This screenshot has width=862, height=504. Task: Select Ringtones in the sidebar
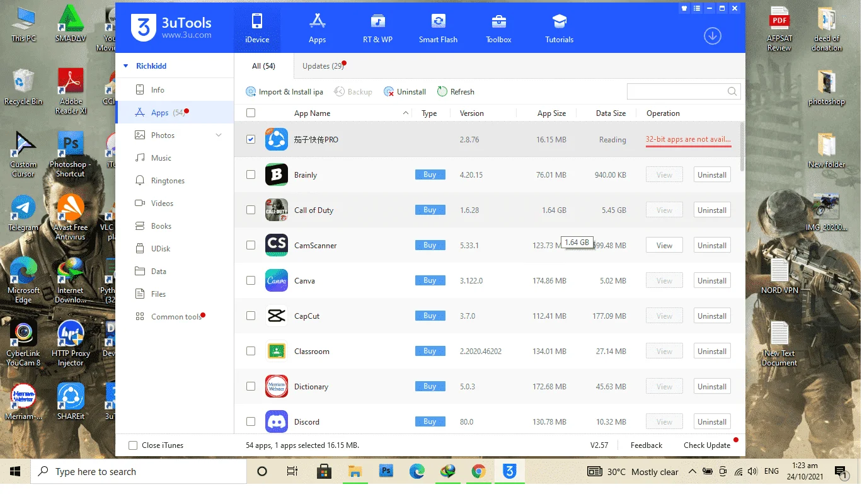tap(175, 180)
